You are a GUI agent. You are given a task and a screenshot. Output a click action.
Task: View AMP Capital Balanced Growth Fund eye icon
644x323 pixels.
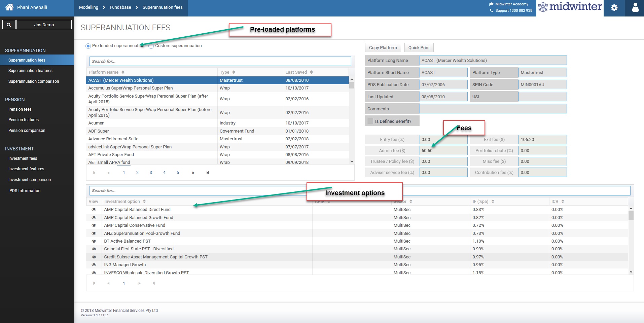pyautogui.click(x=94, y=217)
